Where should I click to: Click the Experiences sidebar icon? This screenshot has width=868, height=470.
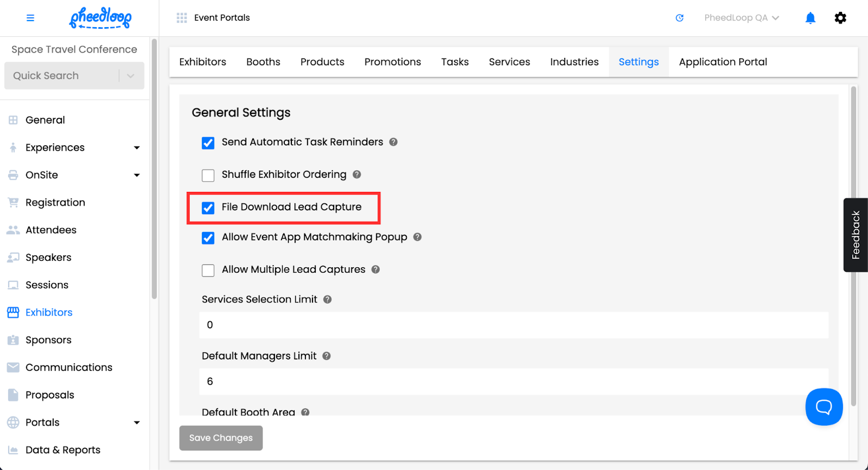pos(13,147)
